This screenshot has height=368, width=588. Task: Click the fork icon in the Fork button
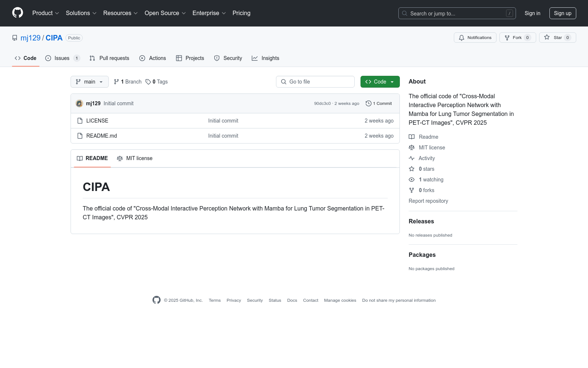coord(507,38)
